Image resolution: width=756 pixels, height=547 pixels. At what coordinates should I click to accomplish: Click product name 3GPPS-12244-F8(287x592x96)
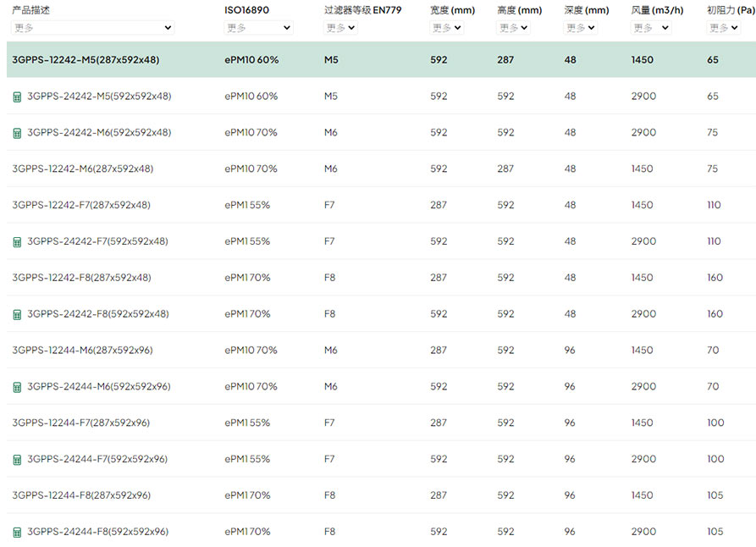point(81,495)
